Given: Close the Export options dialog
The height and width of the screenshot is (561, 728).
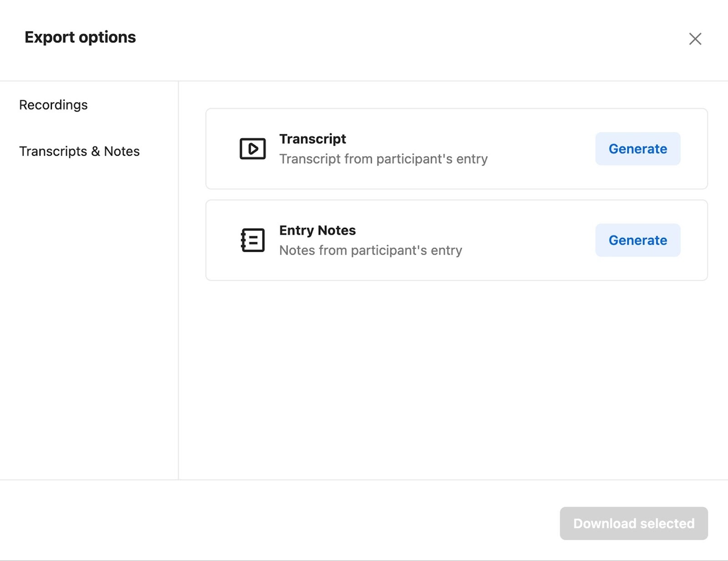Looking at the screenshot, I should 695,39.
